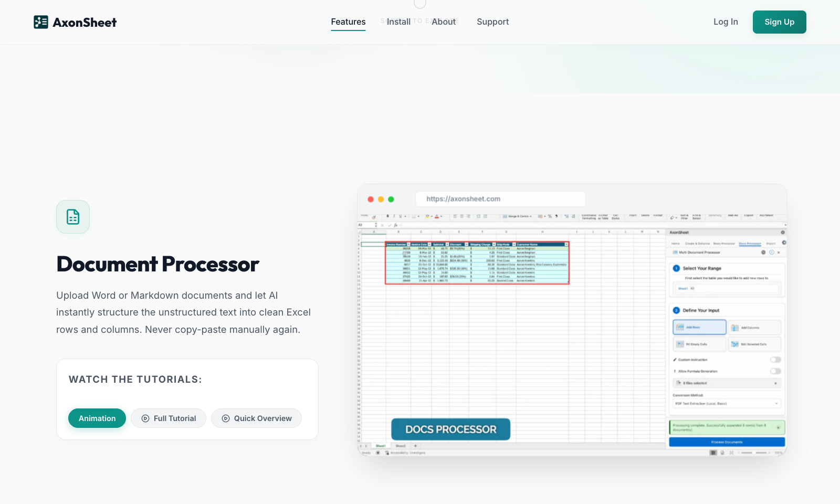The width and height of the screenshot is (840, 504).
Task: Open the Support nav item
Action: coord(492,22)
